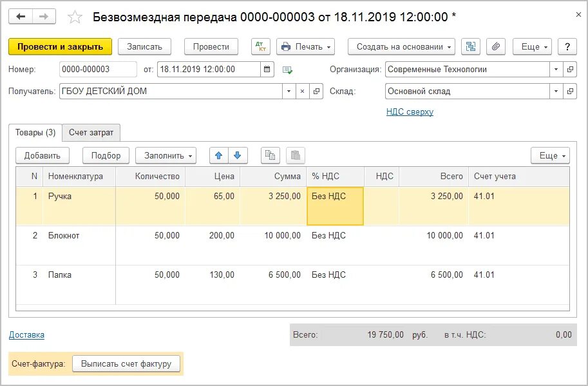Viewport: 588px width, 386px height.
Task: Click the Счет учета column header
Action: pos(519,177)
